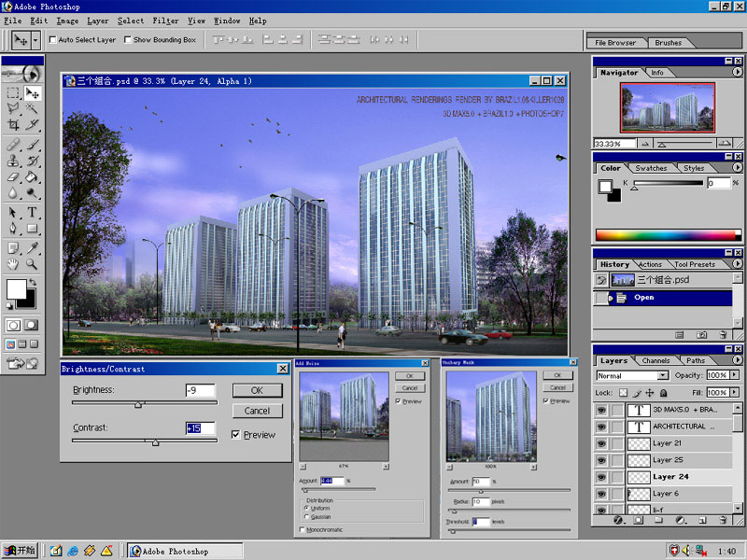Select the Lasso tool
The image size is (747, 560).
tap(13, 108)
